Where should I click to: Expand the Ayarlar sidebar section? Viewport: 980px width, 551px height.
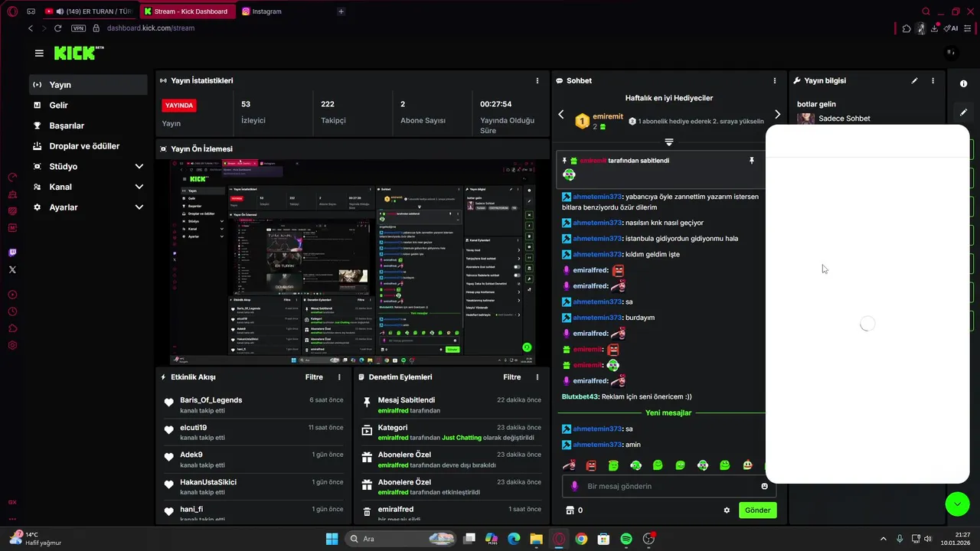click(88, 207)
